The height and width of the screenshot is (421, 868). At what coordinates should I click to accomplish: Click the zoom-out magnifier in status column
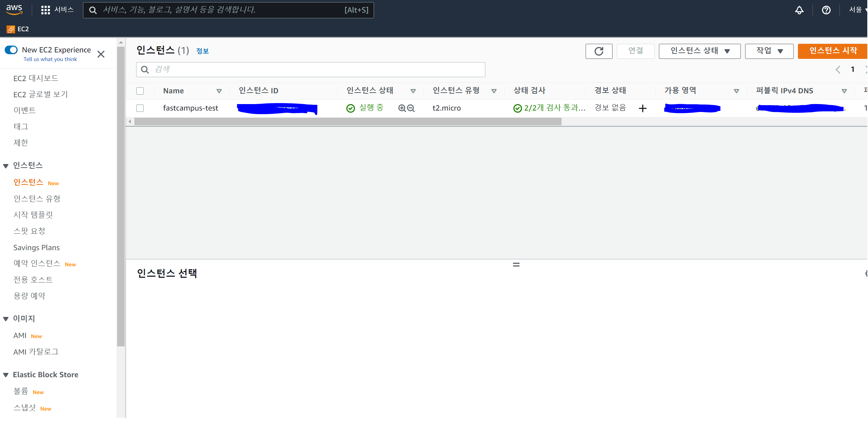pyautogui.click(x=411, y=108)
